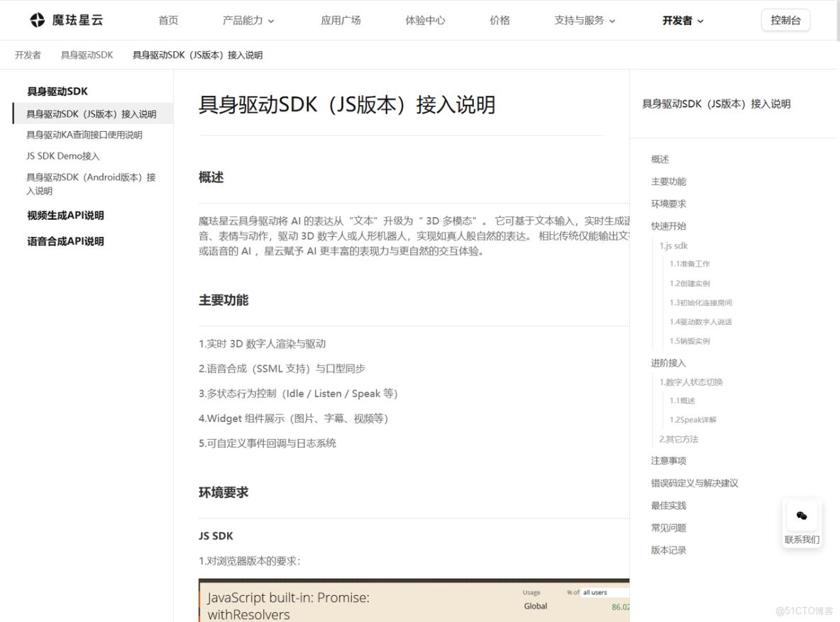Screen dimensions: 840x622
Task: Select 具身驱动KA查询接口使用说明 in the sidebar
Action: 82,135
